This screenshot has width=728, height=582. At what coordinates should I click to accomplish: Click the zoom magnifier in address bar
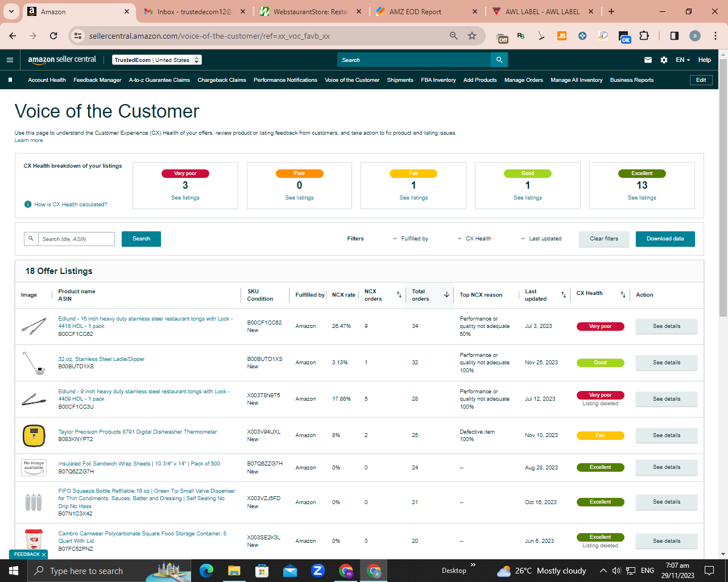click(x=454, y=36)
